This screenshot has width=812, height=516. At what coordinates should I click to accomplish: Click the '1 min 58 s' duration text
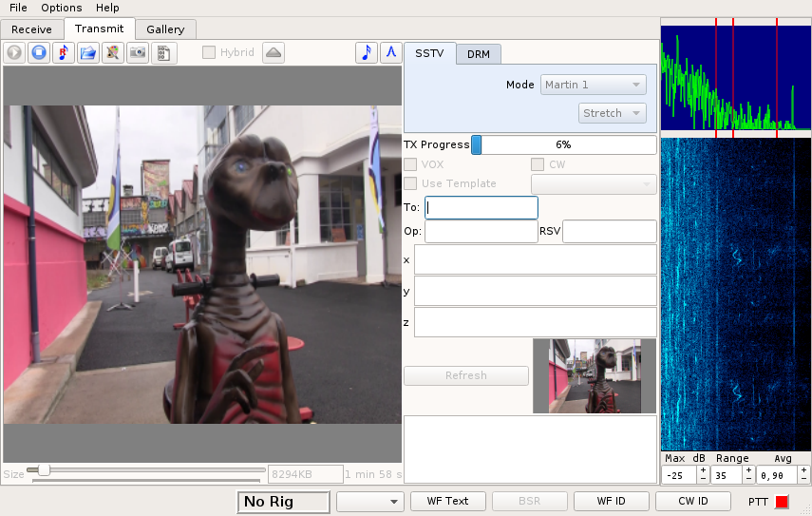click(373, 474)
